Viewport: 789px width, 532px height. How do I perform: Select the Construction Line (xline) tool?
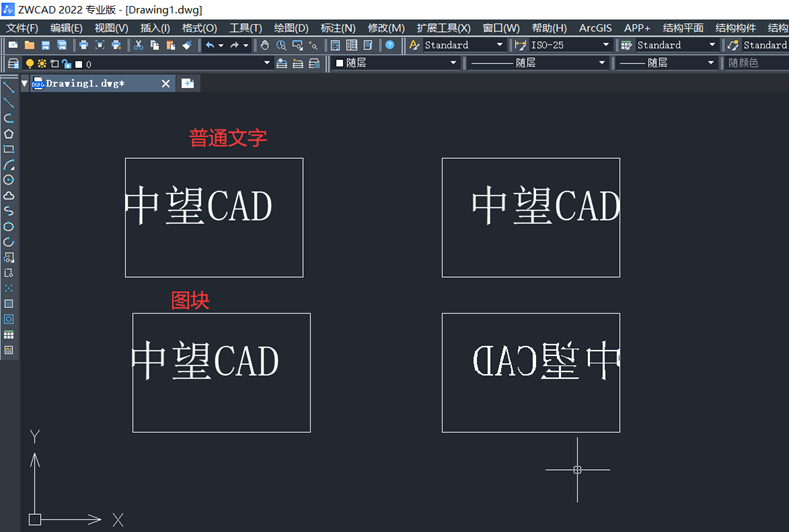[9, 103]
